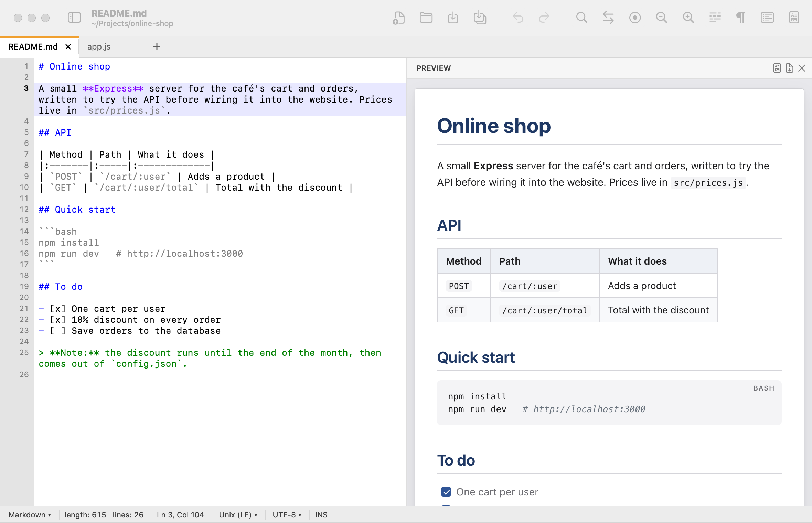The height and width of the screenshot is (523, 812).
Task: Click the Save toolbar icon
Action: click(x=453, y=18)
